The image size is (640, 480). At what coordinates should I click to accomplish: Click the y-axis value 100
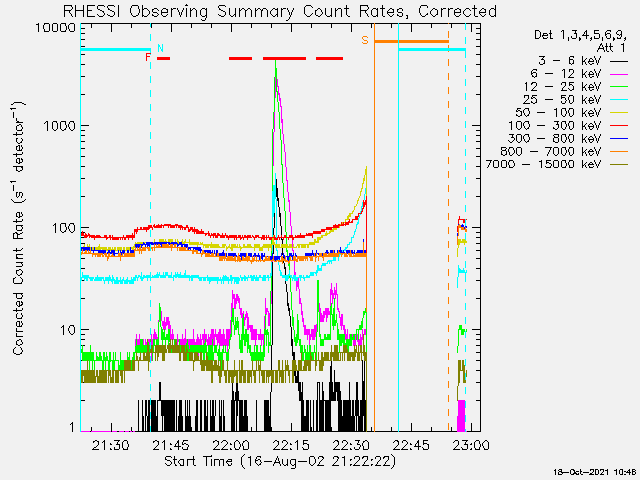coord(64,228)
